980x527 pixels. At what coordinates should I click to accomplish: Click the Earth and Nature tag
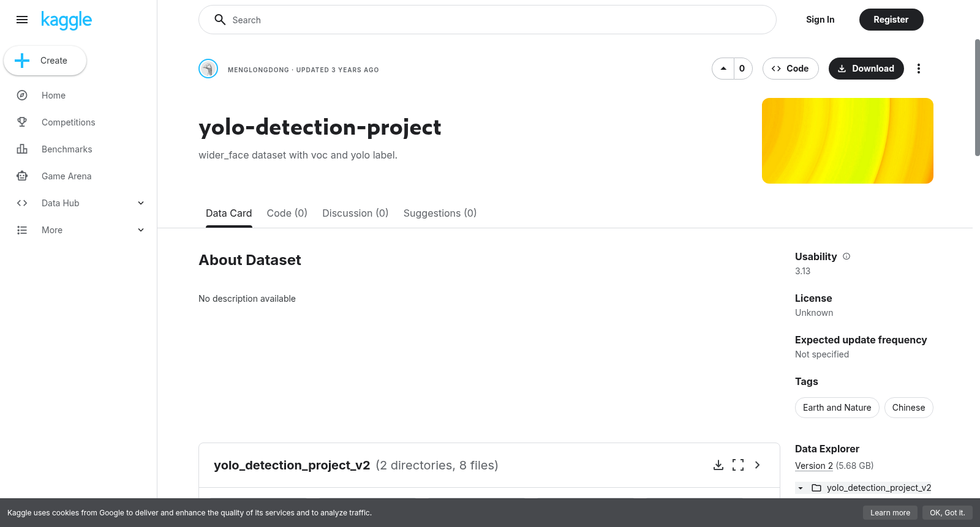pos(837,408)
